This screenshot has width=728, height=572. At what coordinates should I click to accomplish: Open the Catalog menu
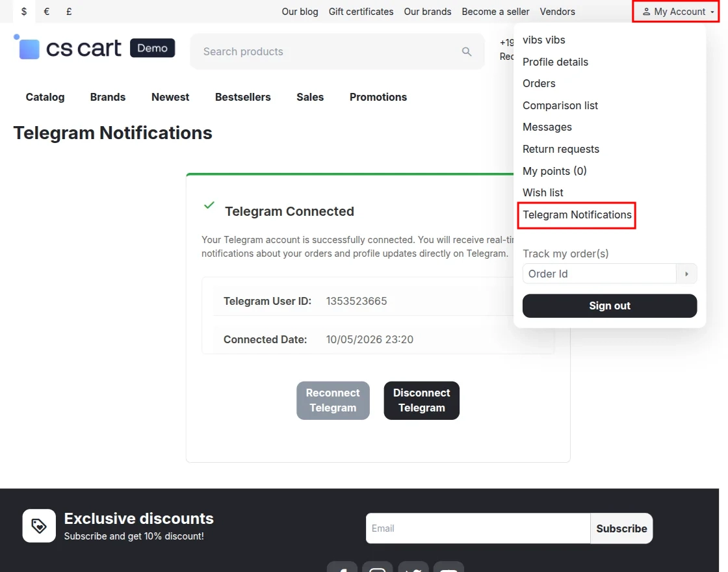45,97
